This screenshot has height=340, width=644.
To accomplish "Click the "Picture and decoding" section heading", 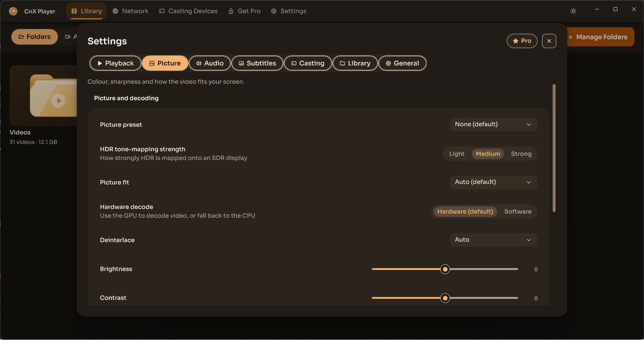I will [x=126, y=98].
